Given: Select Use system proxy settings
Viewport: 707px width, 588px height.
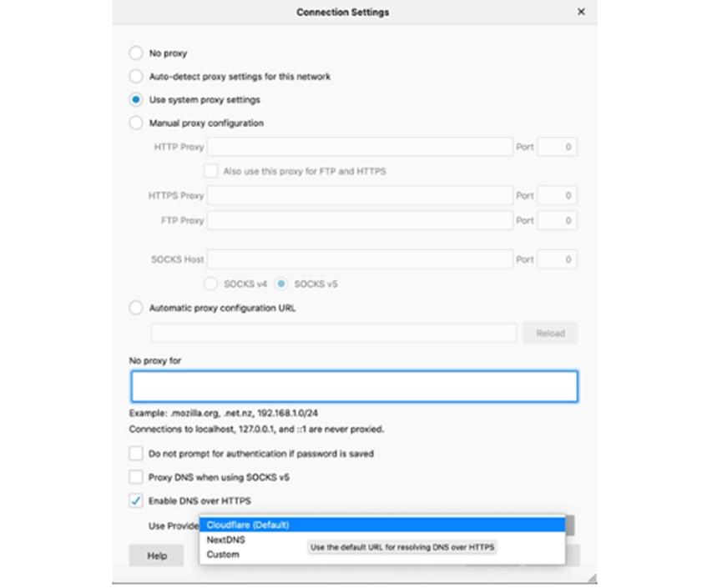Looking at the screenshot, I should [135, 99].
